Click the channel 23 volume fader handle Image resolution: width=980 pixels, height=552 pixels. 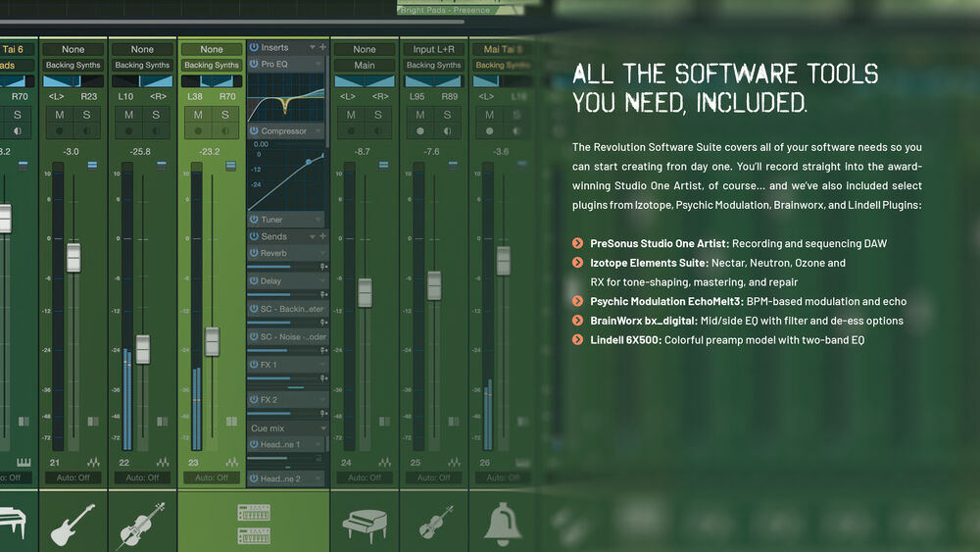tap(212, 341)
